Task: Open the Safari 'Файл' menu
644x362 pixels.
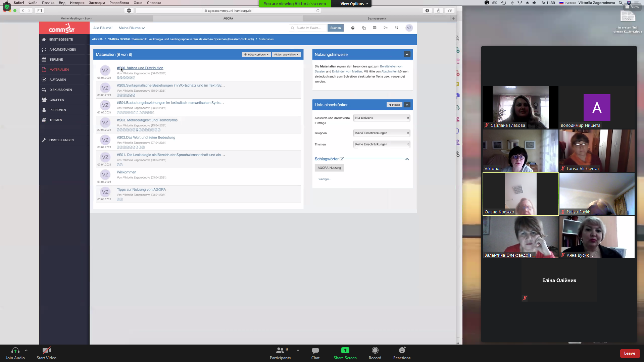Action: click(33, 3)
